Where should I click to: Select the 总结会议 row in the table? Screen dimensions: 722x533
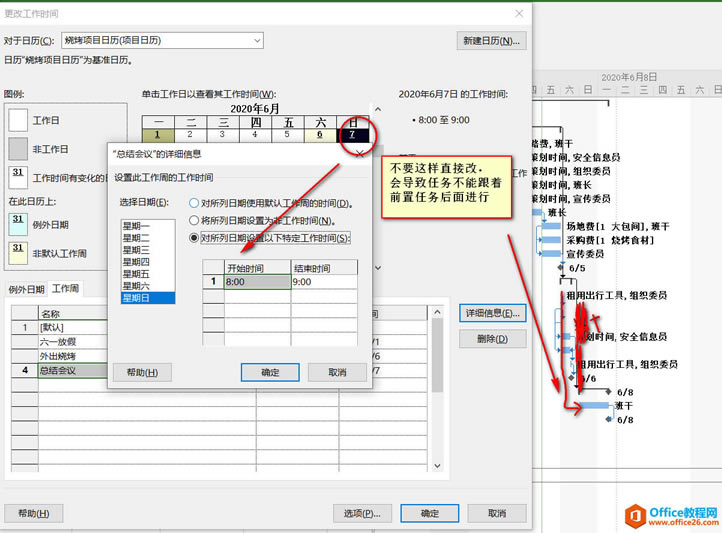pyautogui.click(x=60, y=371)
